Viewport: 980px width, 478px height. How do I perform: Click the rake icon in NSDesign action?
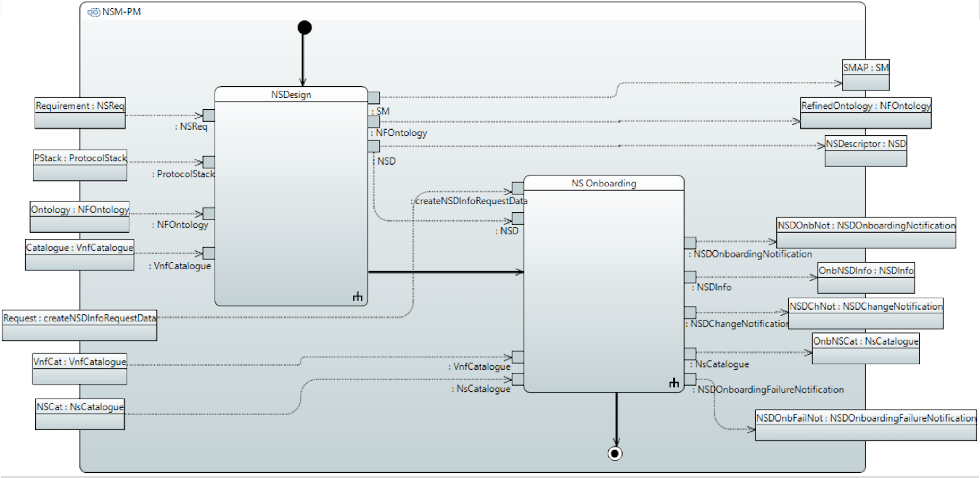tap(357, 296)
